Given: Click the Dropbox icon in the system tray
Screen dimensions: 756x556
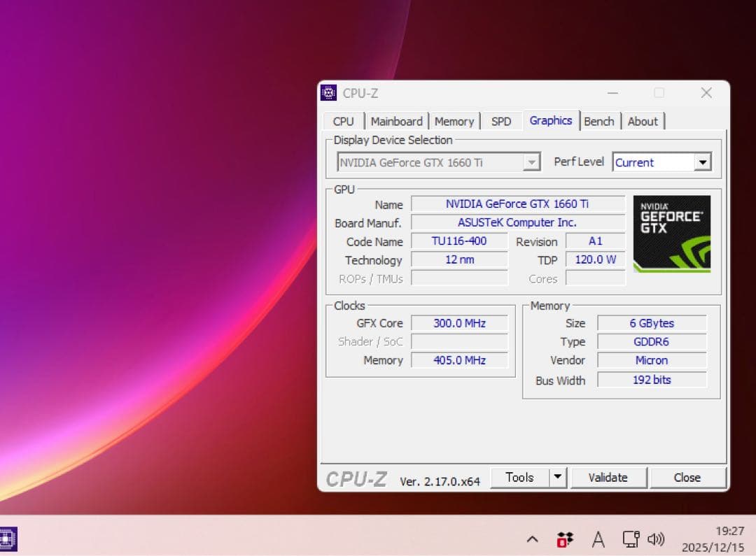Looking at the screenshot, I should pos(565,539).
